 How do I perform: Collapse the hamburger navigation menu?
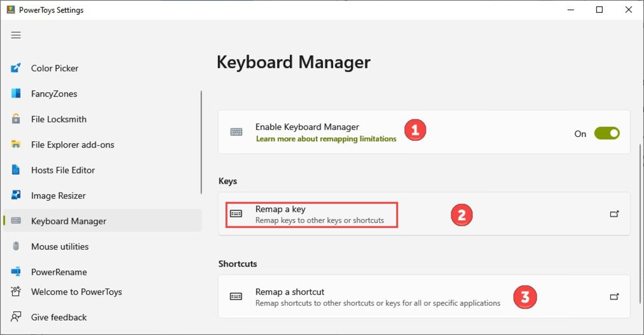point(16,35)
